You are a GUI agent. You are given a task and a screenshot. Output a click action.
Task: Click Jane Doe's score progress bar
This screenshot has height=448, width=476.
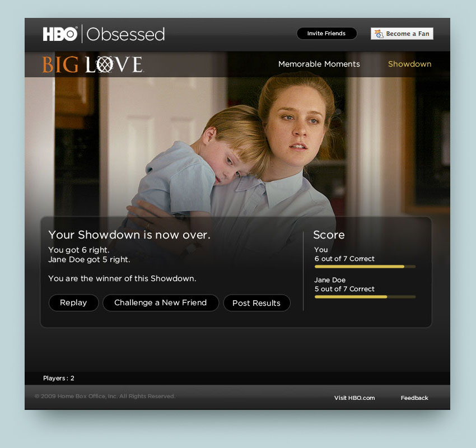pos(365,297)
